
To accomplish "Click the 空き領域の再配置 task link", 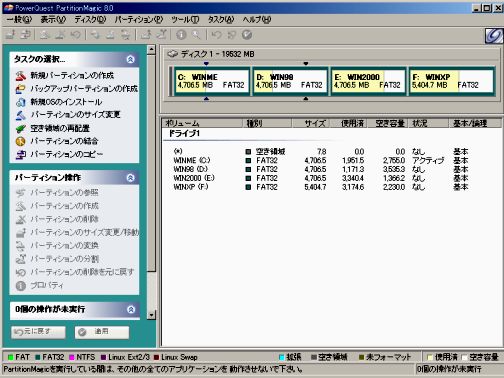I will pyautogui.click(x=60, y=128).
